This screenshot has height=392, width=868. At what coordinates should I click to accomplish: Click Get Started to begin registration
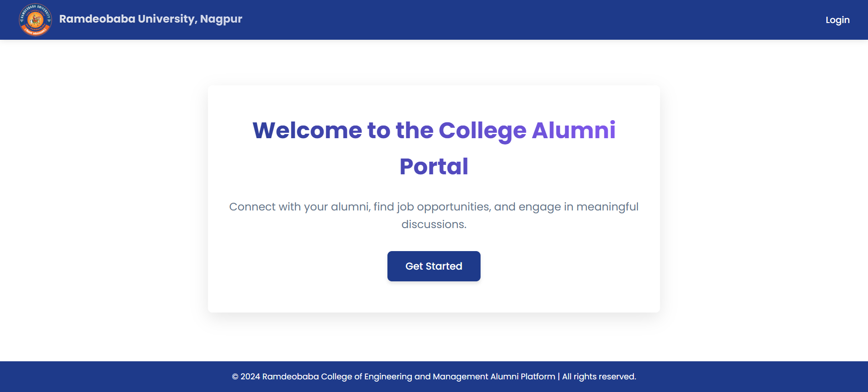(434, 266)
